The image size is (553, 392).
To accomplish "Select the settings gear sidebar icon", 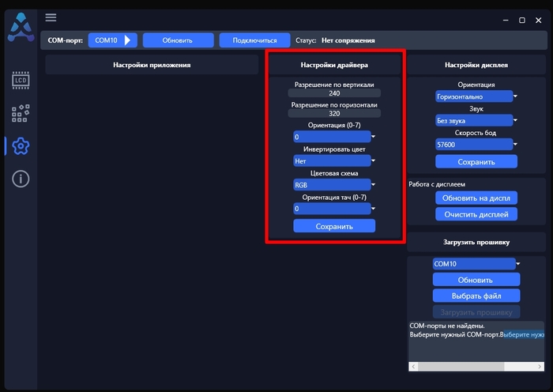I will pos(21,146).
